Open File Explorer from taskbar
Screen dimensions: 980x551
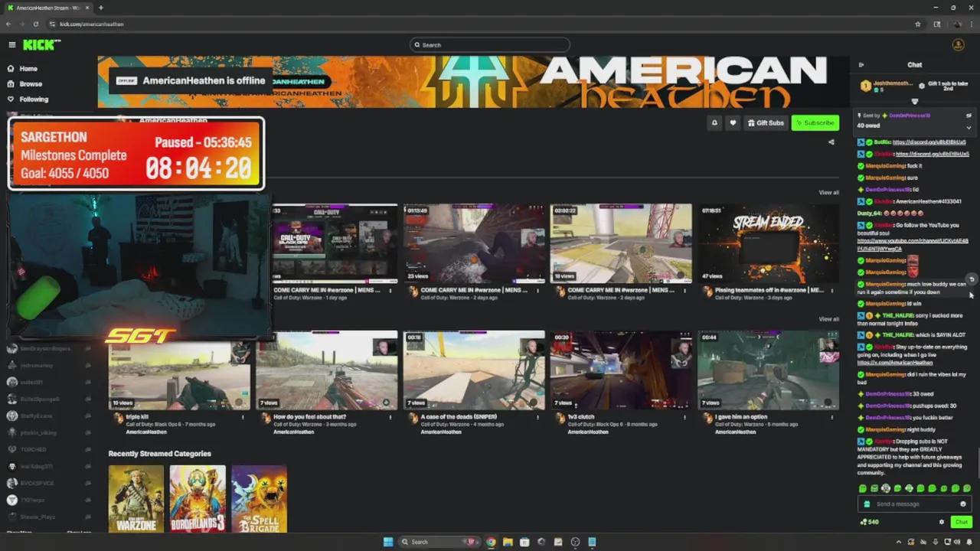[x=508, y=542]
